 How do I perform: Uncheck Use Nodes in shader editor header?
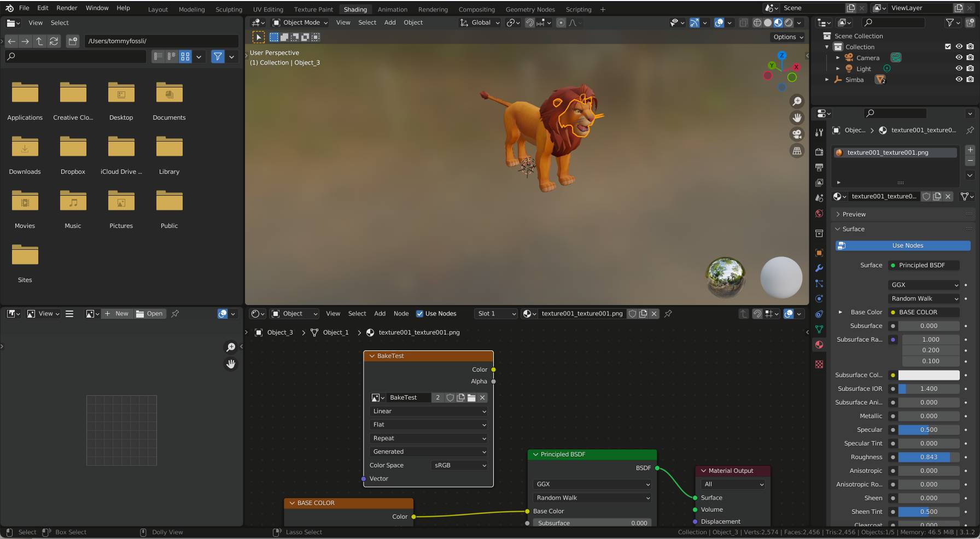(x=420, y=313)
